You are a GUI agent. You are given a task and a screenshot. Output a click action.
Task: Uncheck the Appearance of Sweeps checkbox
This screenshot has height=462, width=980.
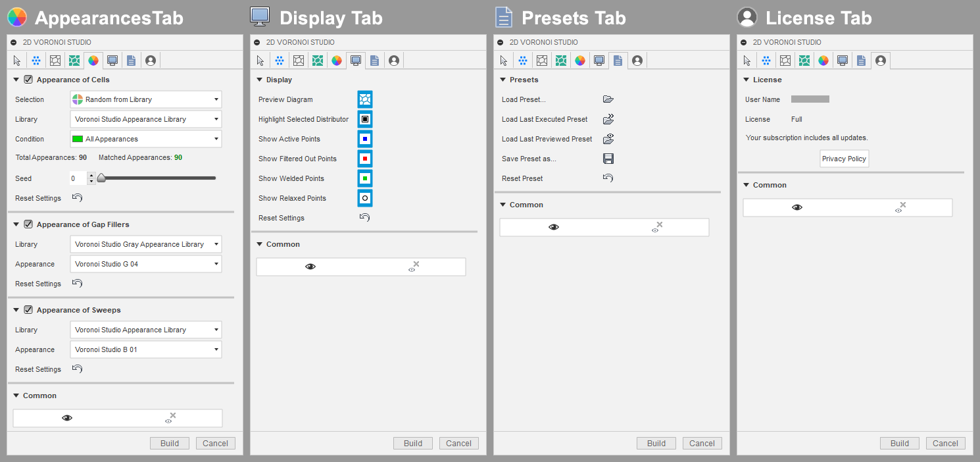(x=28, y=310)
